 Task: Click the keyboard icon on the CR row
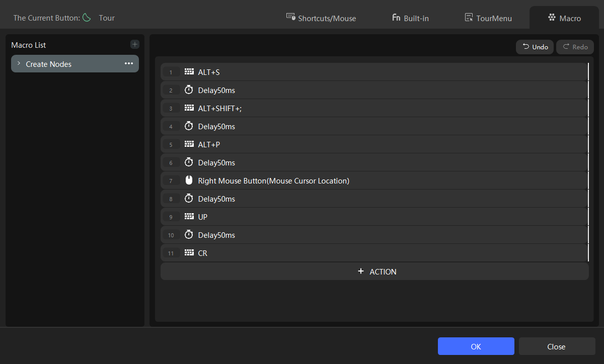coord(189,253)
